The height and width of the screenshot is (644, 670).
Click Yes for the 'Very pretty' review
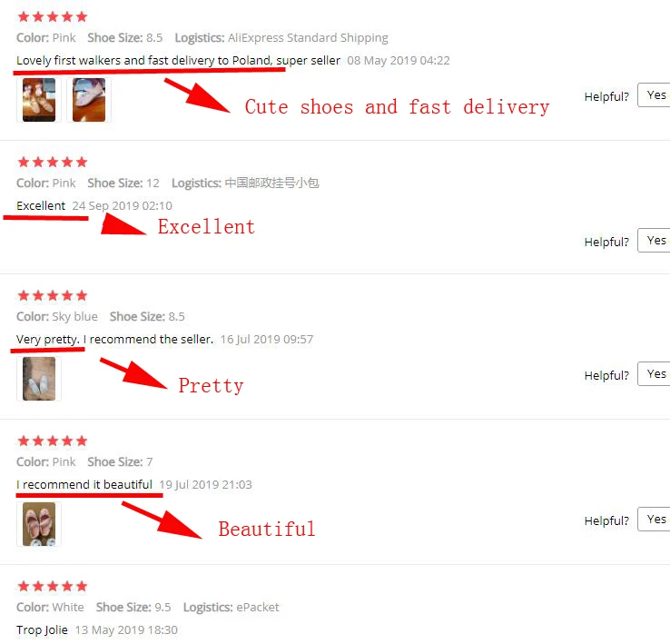pos(655,373)
